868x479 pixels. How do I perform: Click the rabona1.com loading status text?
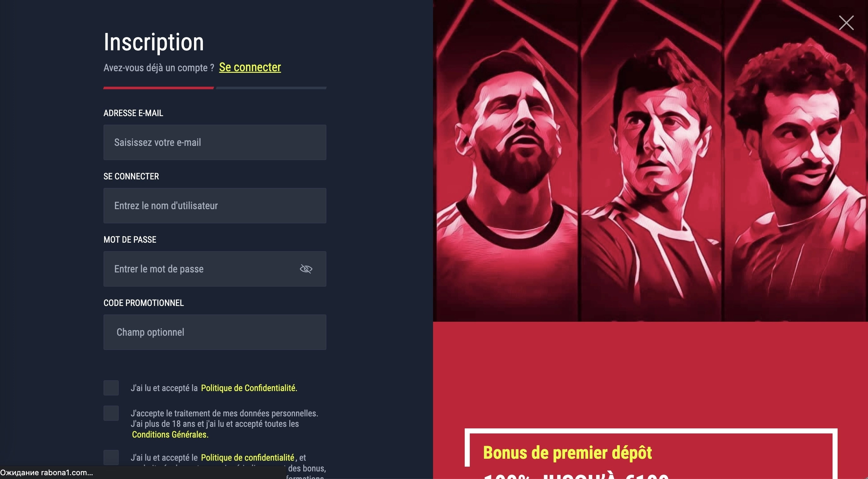(x=47, y=473)
